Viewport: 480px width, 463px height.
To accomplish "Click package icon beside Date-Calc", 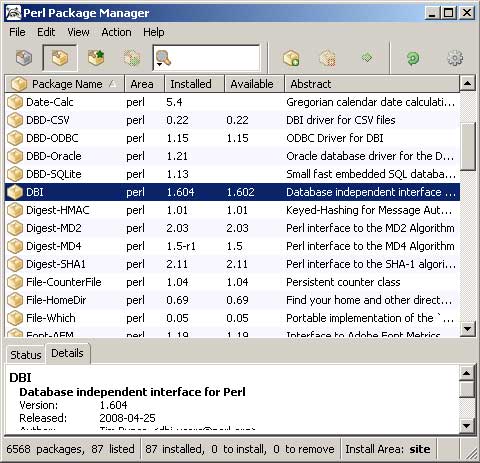I will [x=15, y=102].
